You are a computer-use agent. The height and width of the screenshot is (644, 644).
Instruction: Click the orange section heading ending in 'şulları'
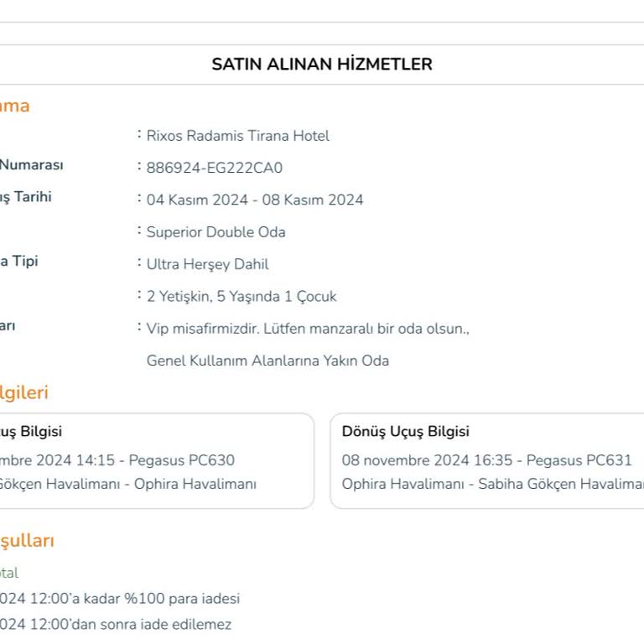(27, 541)
